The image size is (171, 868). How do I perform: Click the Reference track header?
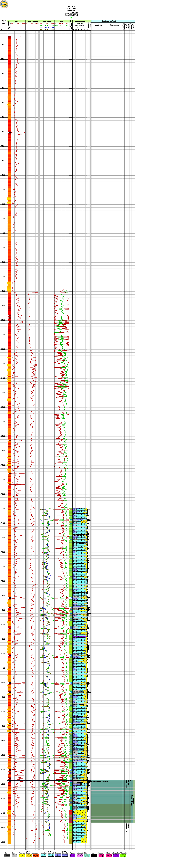[18, 21]
